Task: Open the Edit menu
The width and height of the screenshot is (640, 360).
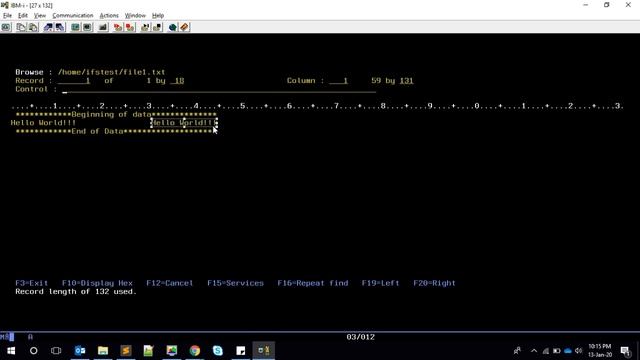Action: click(23, 16)
